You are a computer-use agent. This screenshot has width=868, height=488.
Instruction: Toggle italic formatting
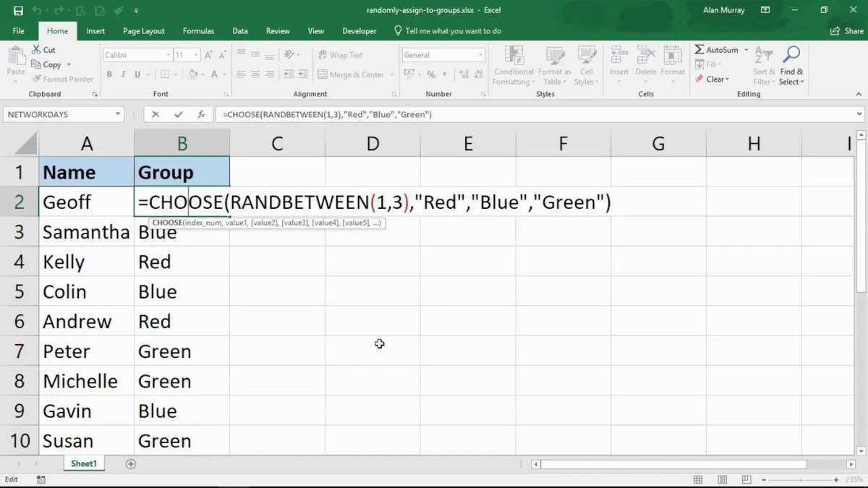tap(123, 74)
